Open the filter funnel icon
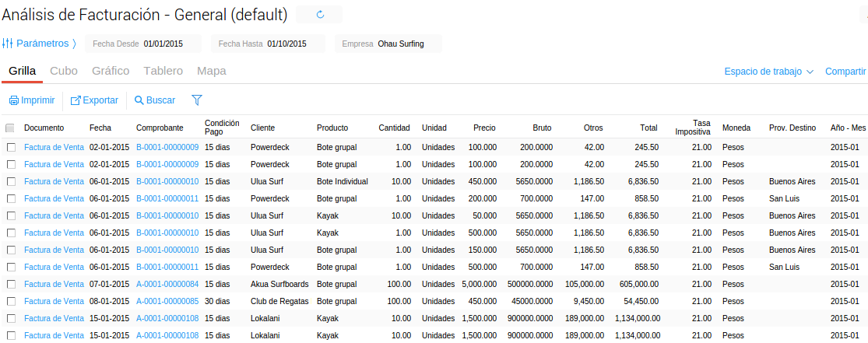 pos(197,100)
